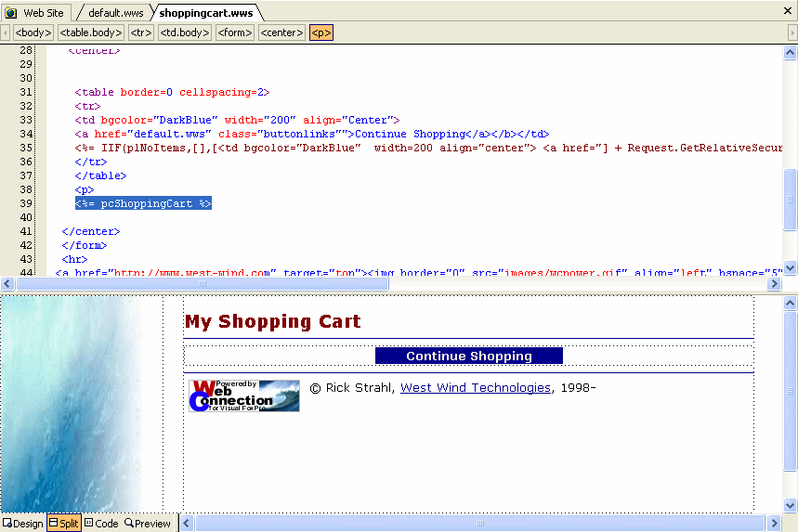Select the <td.body> tag breadcrumb
This screenshot has width=798, height=532.
tap(185, 32)
